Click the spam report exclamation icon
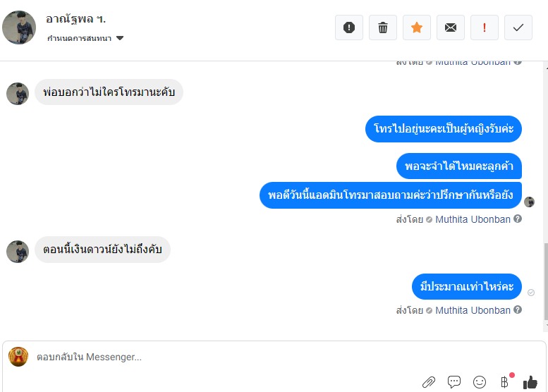The height and width of the screenshot is (392, 548). click(x=349, y=27)
